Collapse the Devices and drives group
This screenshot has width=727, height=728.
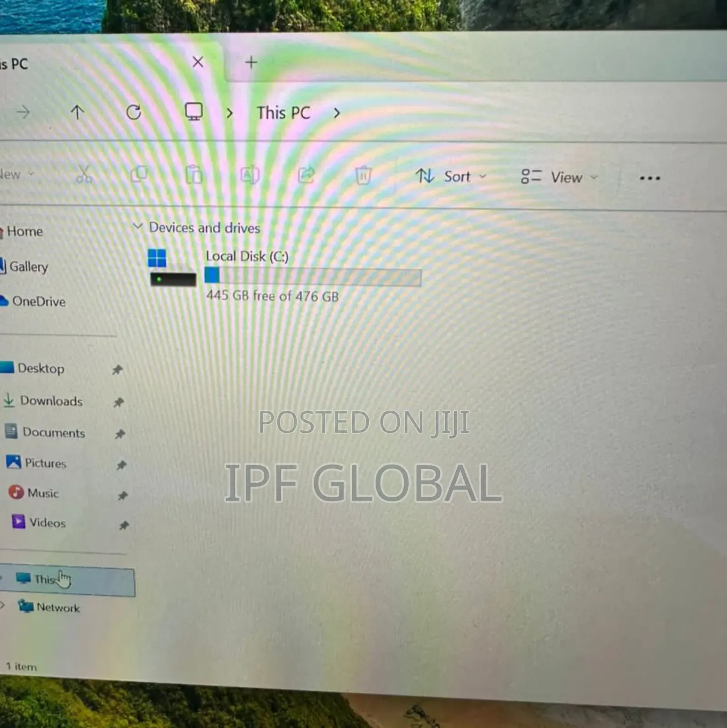(137, 226)
